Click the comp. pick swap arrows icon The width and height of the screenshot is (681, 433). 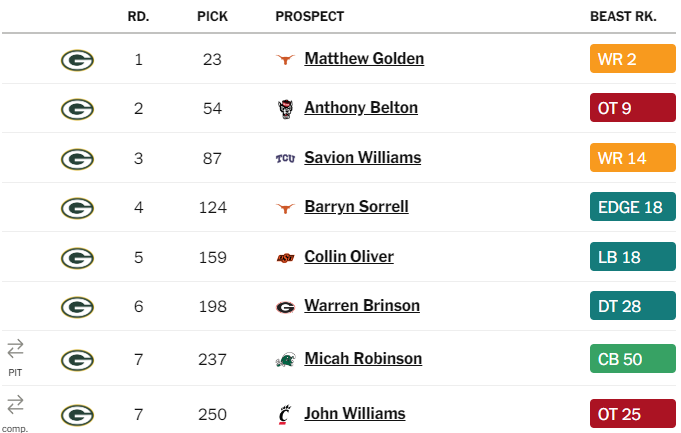(15, 404)
